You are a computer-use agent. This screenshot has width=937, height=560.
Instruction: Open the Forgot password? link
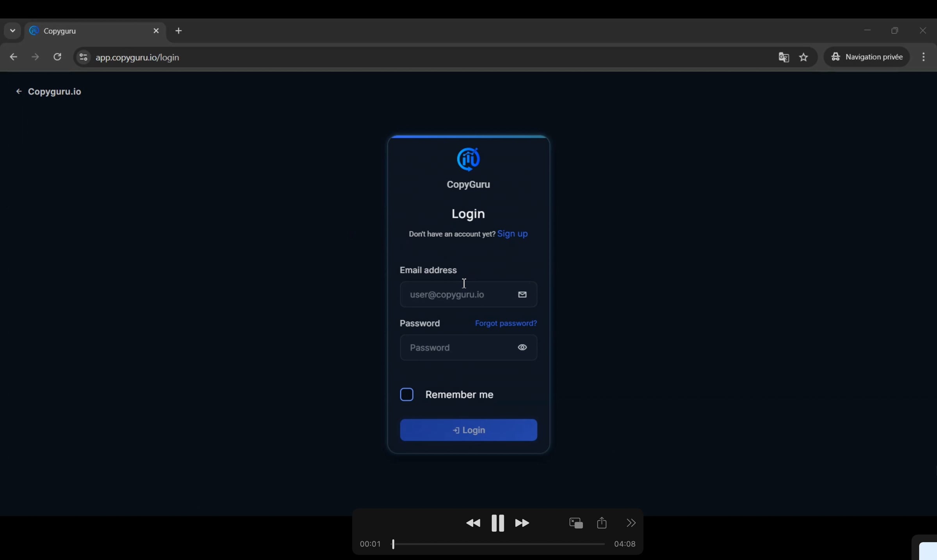506,323
